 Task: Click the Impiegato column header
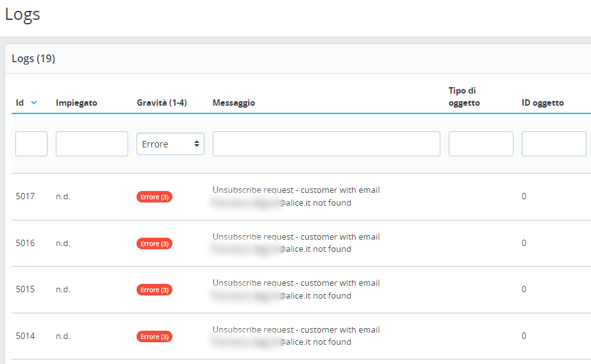coord(76,103)
